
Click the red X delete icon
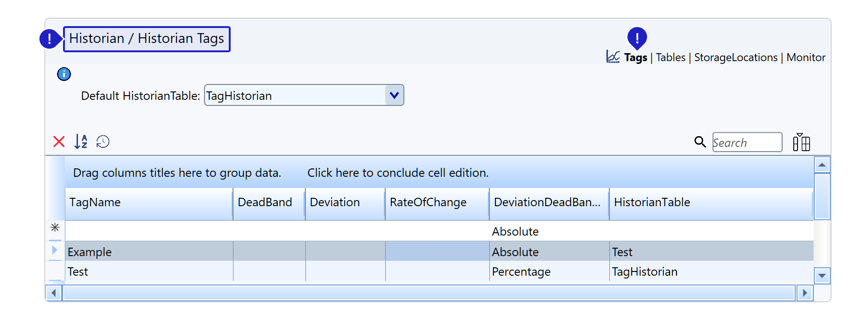click(59, 141)
